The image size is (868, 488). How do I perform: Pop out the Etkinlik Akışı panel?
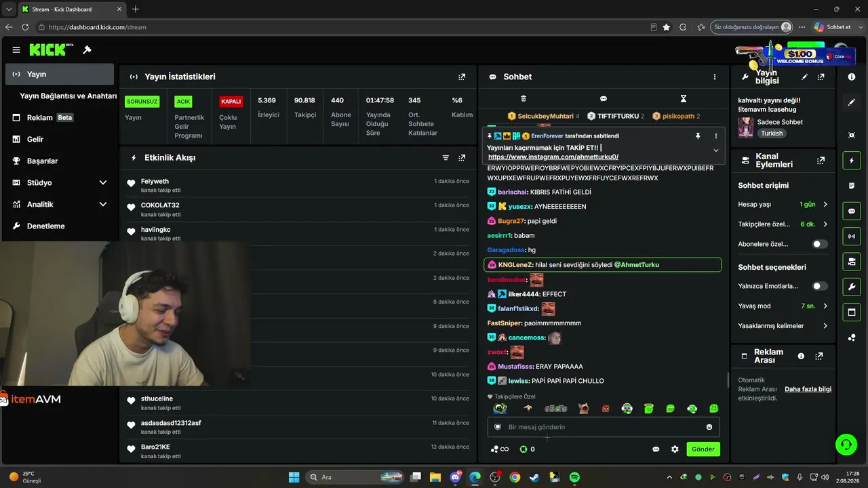click(x=462, y=157)
